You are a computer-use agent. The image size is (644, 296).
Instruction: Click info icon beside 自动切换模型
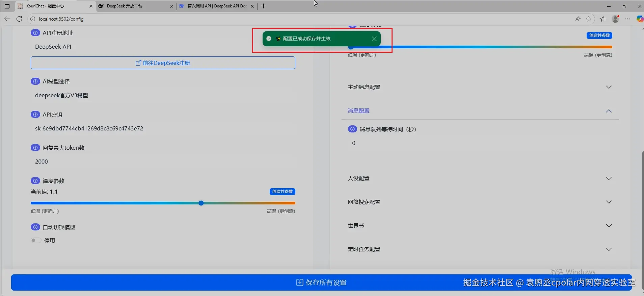point(35,227)
